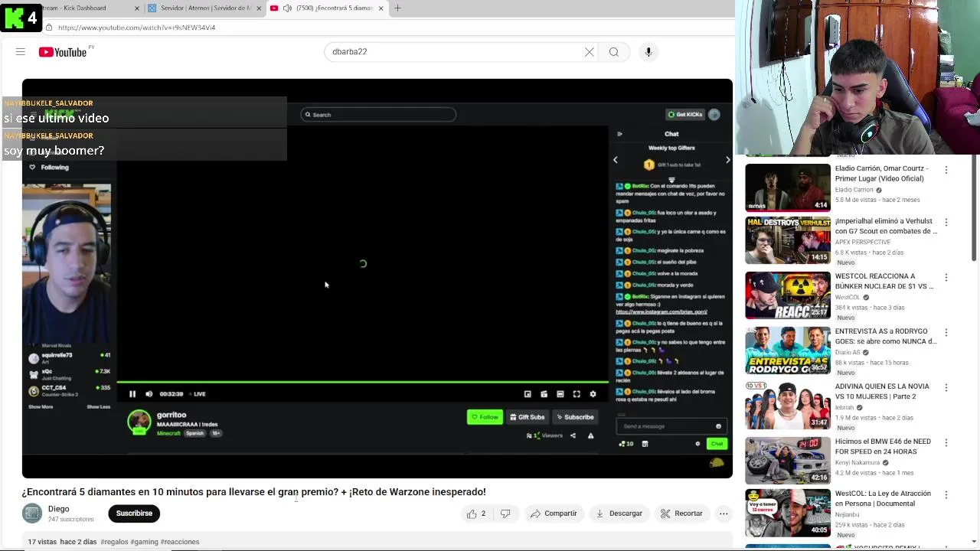Open options menu for ADIVINA QUIEN video
Viewport: 980px width, 551px height.
pyautogui.click(x=946, y=388)
